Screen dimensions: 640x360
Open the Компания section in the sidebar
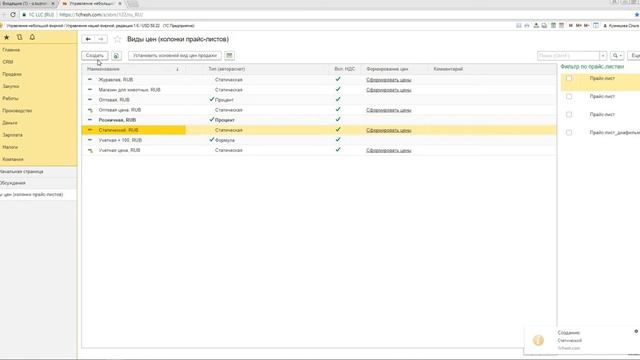(13, 159)
